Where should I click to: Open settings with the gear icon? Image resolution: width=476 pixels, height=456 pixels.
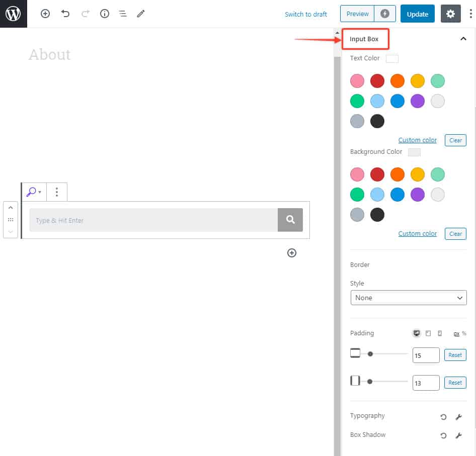450,14
